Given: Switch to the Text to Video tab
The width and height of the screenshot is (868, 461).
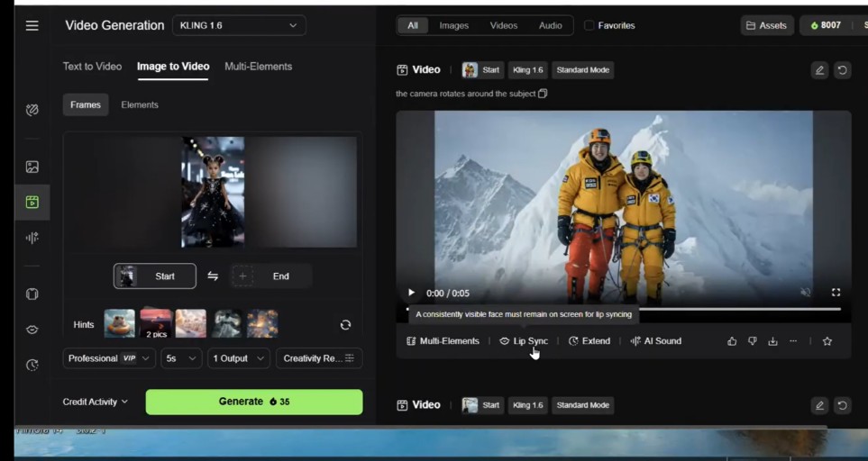Looking at the screenshot, I should [x=92, y=67].
